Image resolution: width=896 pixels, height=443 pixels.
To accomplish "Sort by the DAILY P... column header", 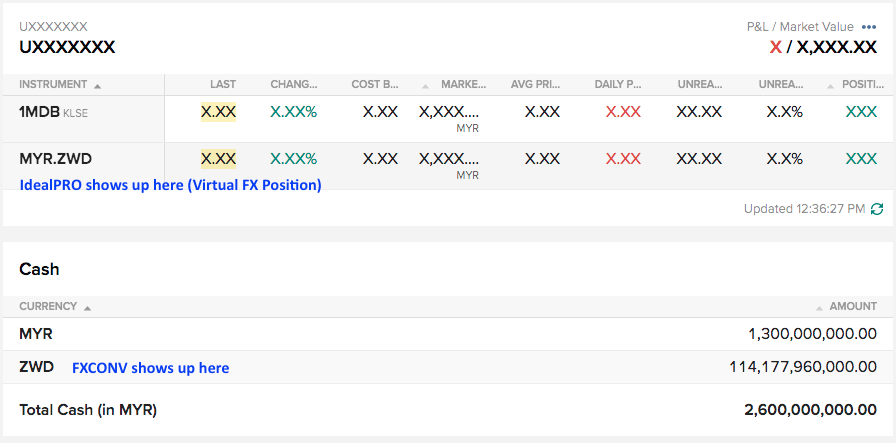I will 618,85.
